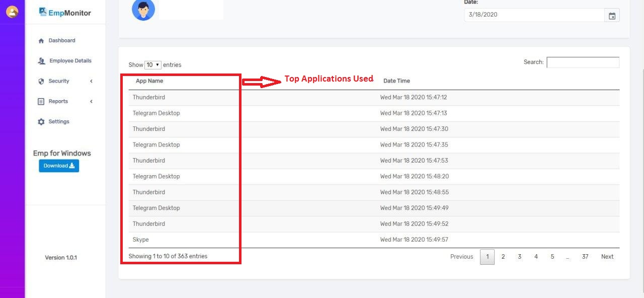Select pagination page 2
Screen dimensions: 644x298
[x=503, y=257]
